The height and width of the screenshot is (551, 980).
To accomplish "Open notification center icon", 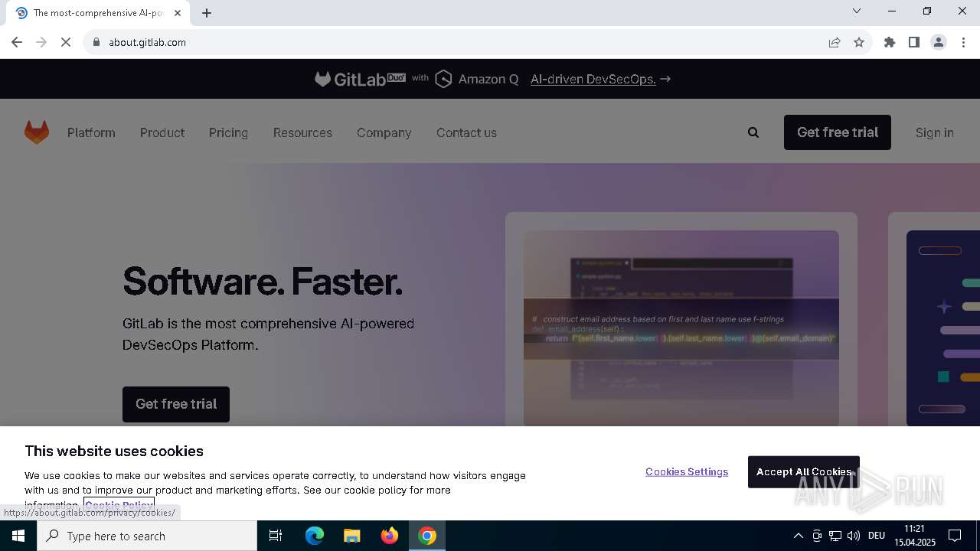I will click(955, 536).
